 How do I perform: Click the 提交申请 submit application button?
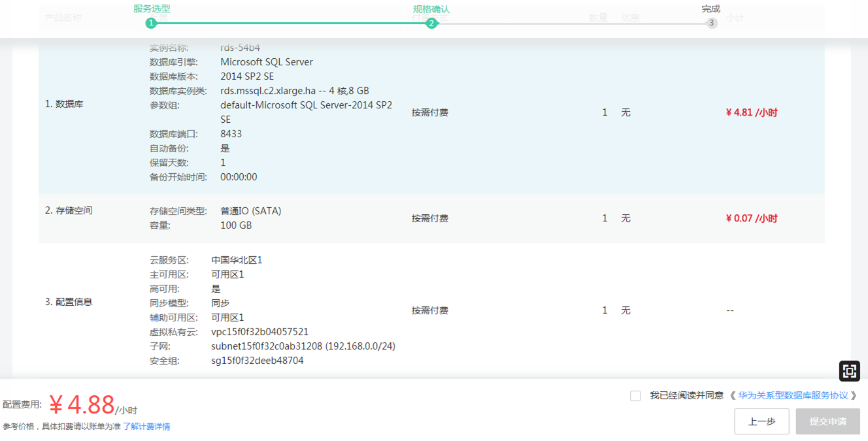tap(827, 421)
